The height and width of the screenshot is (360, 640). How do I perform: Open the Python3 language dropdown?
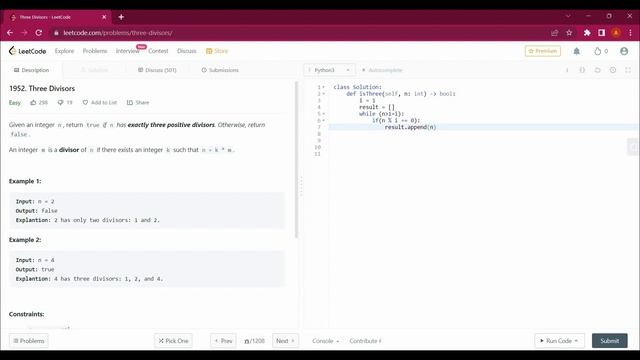click(x=329, y=70)
